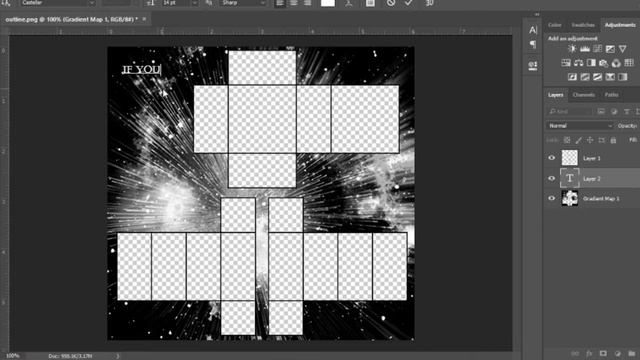640x360 pixels.
Task: Hide the Layer 2 text layer
Action: pos(552,178)
